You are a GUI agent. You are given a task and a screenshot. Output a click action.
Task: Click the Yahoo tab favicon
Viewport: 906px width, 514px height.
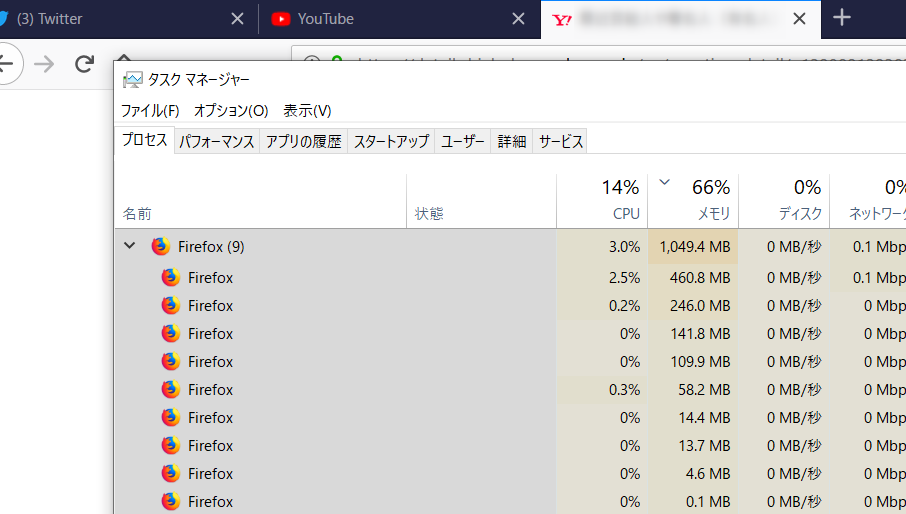tap(562, 20)
